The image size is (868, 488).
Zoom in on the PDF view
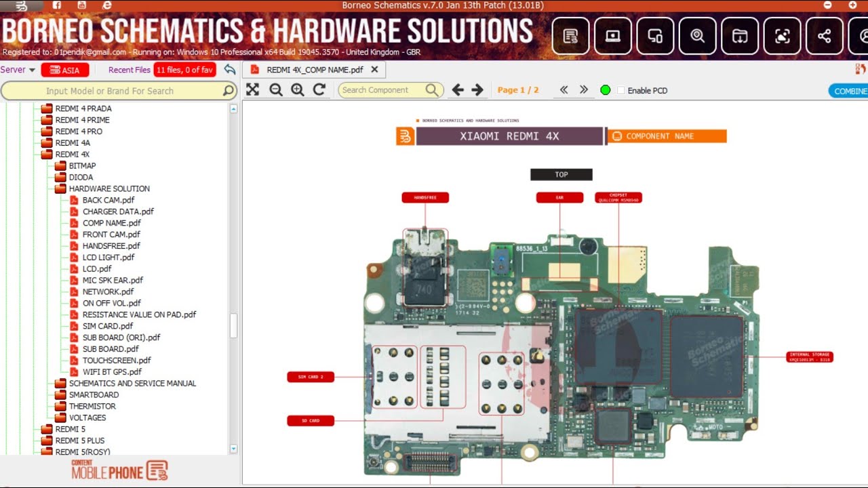coord(298,90)
